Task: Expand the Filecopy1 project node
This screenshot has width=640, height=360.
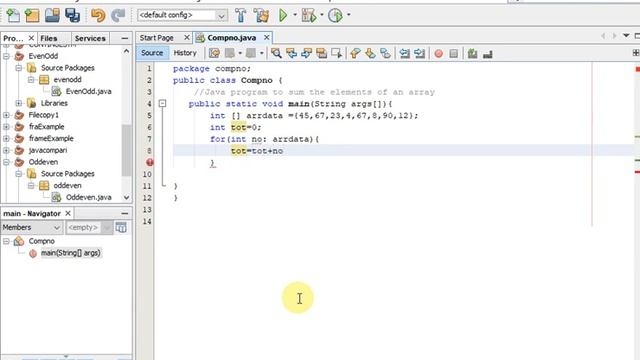Action: pyautogui.click(x=7, y=115)
